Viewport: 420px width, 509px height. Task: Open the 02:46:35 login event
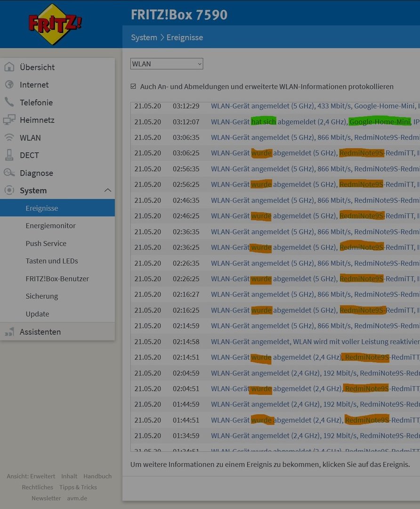(275, 200)
